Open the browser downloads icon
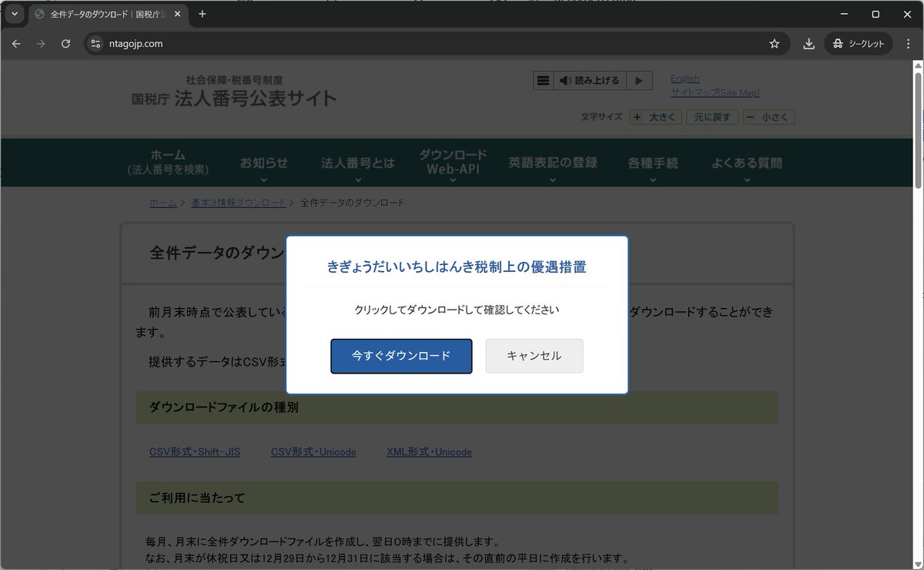 point(808,44)
